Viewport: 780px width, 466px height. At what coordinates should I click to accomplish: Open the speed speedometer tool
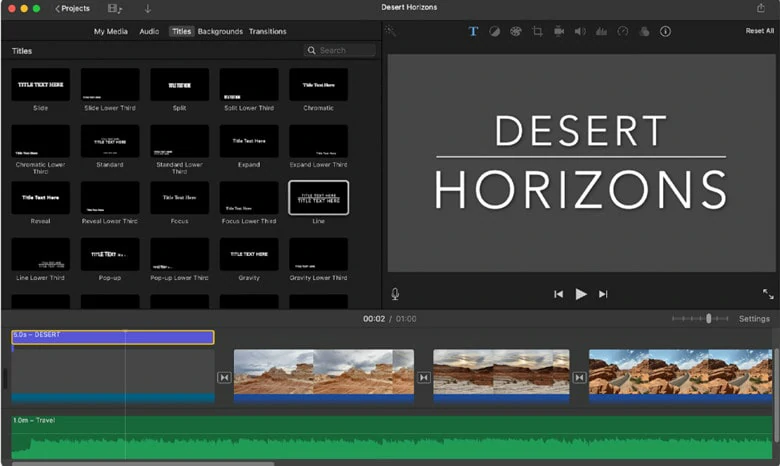tap(623, 31)
